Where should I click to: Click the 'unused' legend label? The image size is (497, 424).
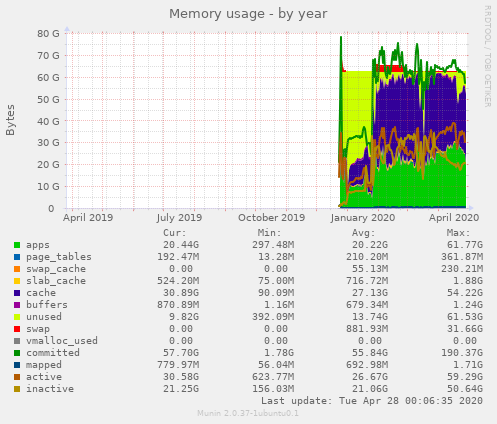click(44, 317)
